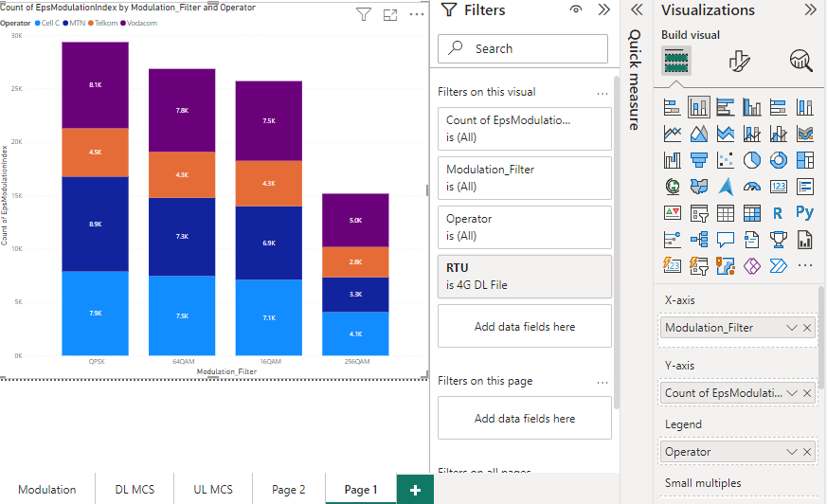The image size is (827, 504).
Task: Add a Gauge visual
Action: click(751, 186)
